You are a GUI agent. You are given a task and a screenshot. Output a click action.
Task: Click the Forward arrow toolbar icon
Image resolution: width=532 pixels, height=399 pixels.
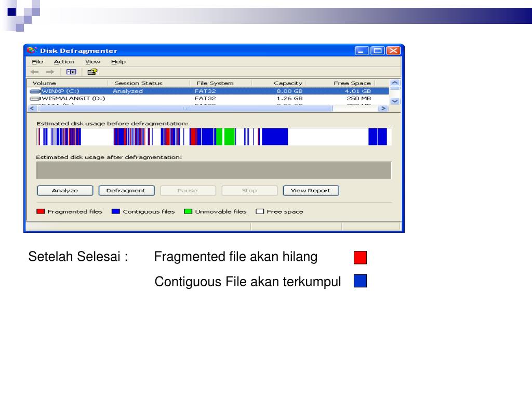coord(50,72)
